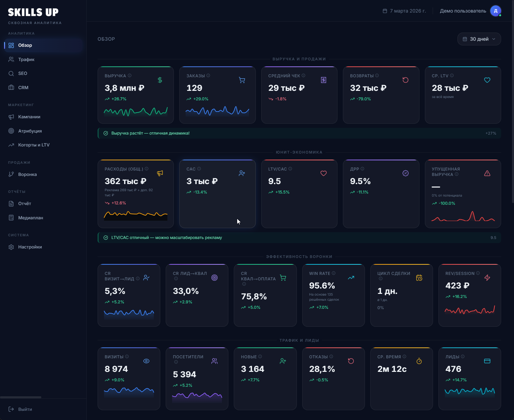Select the Атрибуция target icon

point(11,131)
